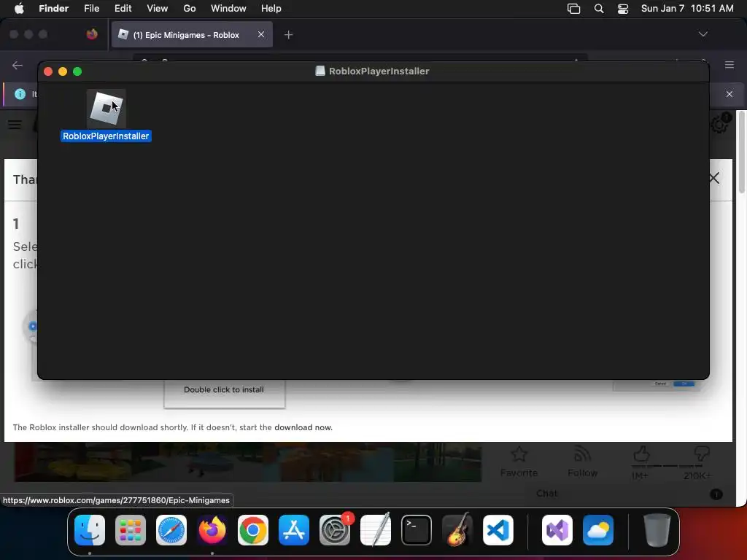The height and width of the screenshot is (560, 747).
Task: Open GarageBand from the Dock
Action: click(457, 530)
